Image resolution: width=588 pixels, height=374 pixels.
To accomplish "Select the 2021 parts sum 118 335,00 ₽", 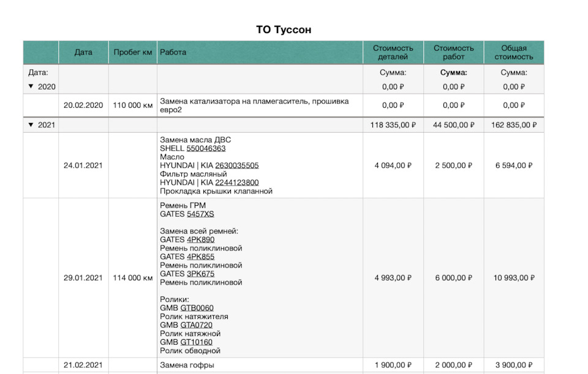I will 393,125.
